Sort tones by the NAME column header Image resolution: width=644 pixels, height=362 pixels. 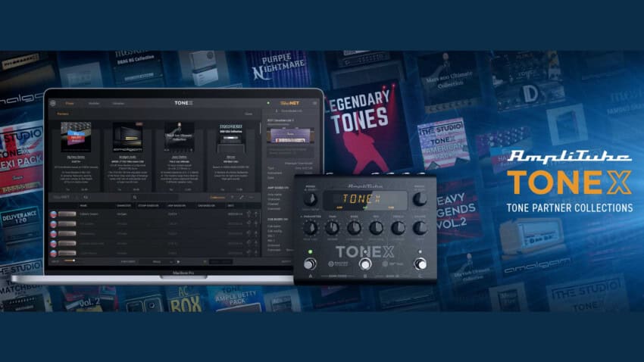pos(83,205)
